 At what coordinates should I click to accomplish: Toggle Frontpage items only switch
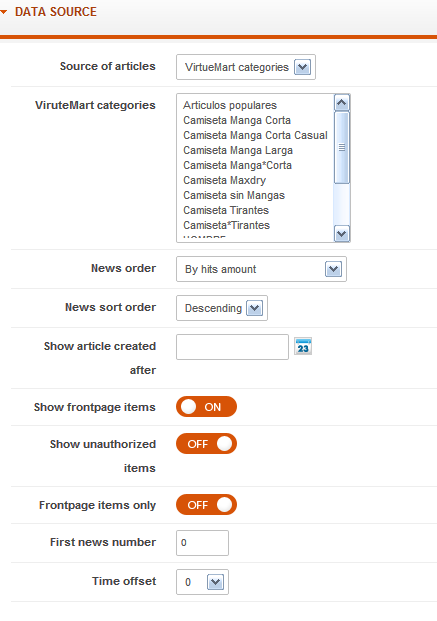(x=206, y=505)
